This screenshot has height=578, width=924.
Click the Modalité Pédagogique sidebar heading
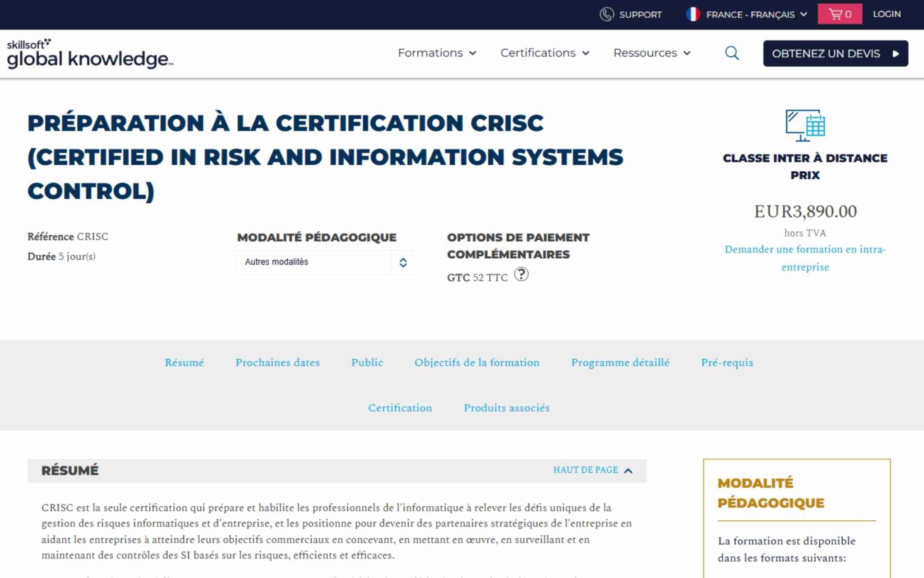coord(771,493)
